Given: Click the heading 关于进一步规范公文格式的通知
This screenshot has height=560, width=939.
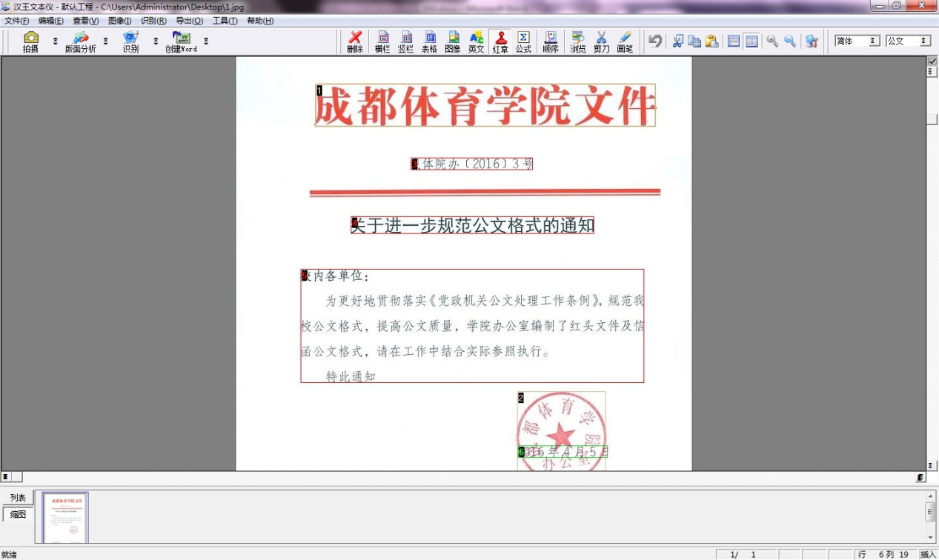Looking at the screenshot, I should coord(472,225).
